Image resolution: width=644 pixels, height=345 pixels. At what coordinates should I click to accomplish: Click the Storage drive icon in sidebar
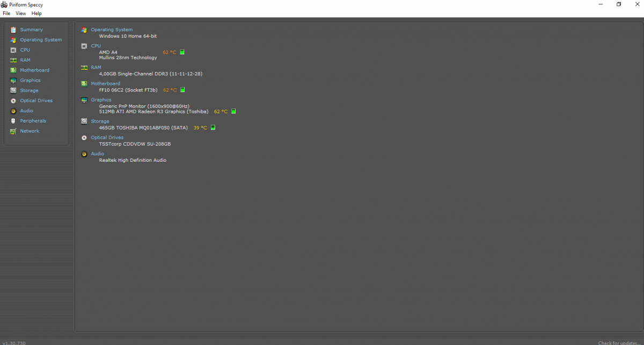13,90
